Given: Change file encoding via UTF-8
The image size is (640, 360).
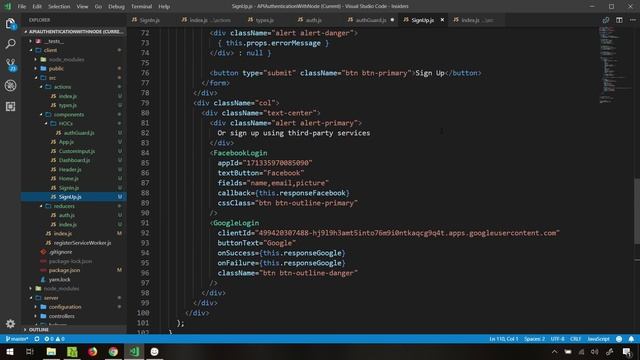Looking at the screenshot, I should click(557, 339).
